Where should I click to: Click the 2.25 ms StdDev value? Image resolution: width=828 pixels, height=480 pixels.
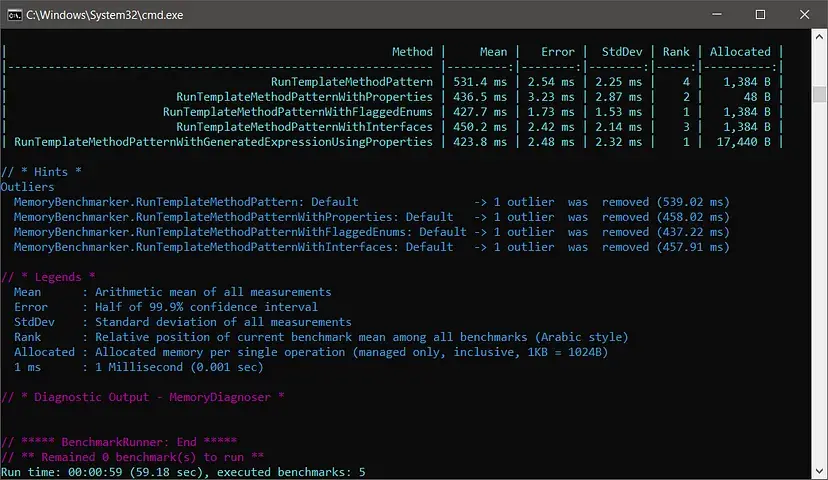618,82
